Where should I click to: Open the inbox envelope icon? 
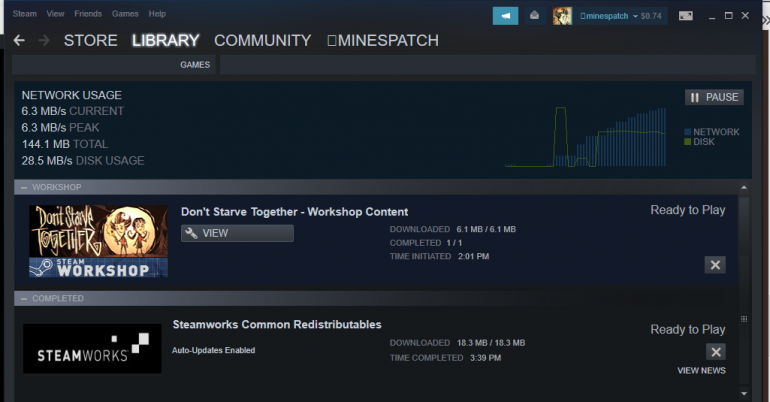[535, 16]
